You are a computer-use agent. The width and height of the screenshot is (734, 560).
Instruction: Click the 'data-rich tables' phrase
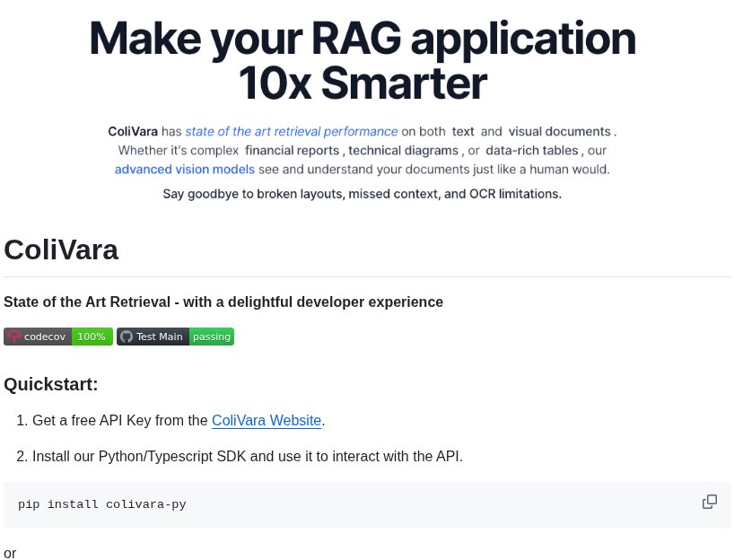click(532, 150)
